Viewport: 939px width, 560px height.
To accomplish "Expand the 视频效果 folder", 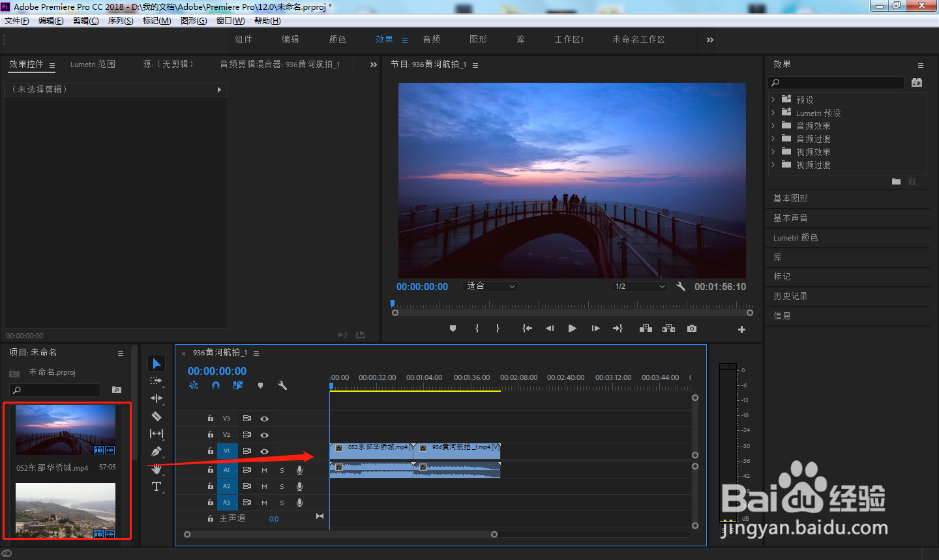I will (x=773, y=151).
